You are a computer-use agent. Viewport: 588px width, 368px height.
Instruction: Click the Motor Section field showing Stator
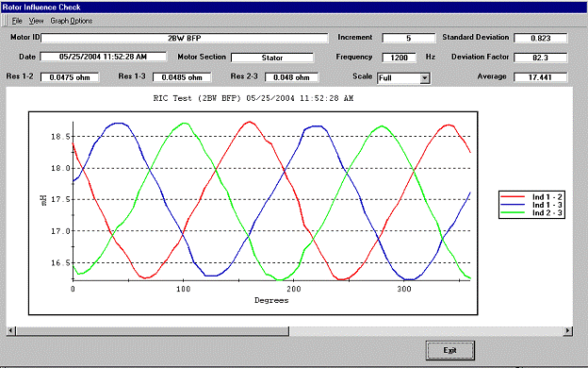click(272, 58)
